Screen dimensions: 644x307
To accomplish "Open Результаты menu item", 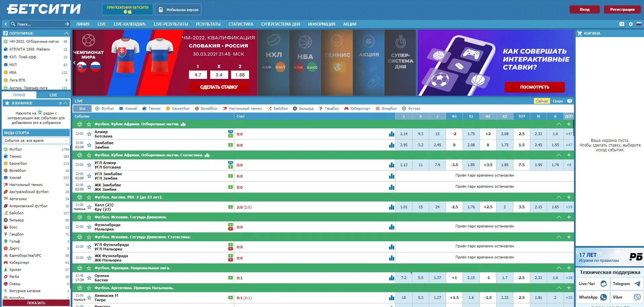I will [x=208, y=24].
